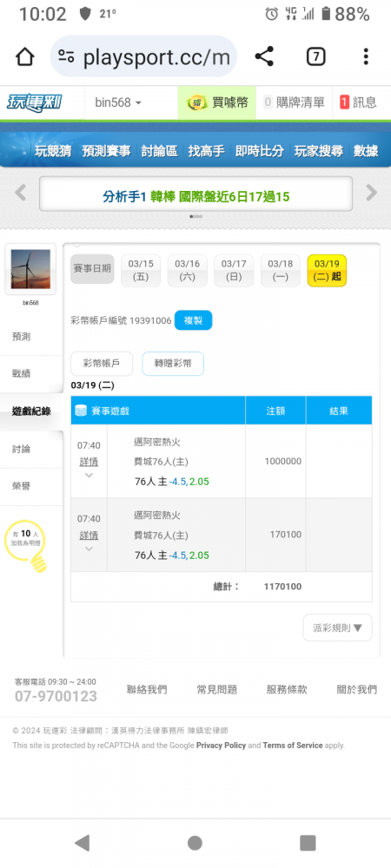Open the browser three-dot menu
391x868 pixels.
[366, 56]
